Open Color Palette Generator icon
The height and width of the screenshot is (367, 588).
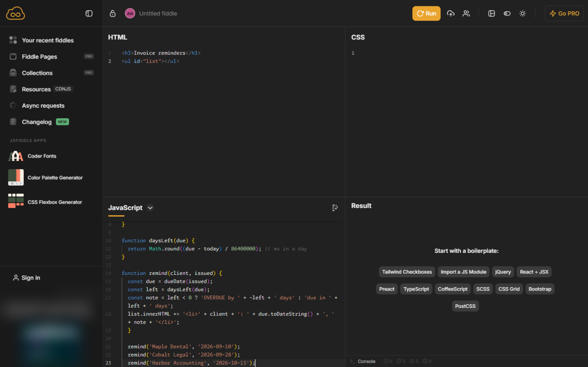tap(16, 178)
